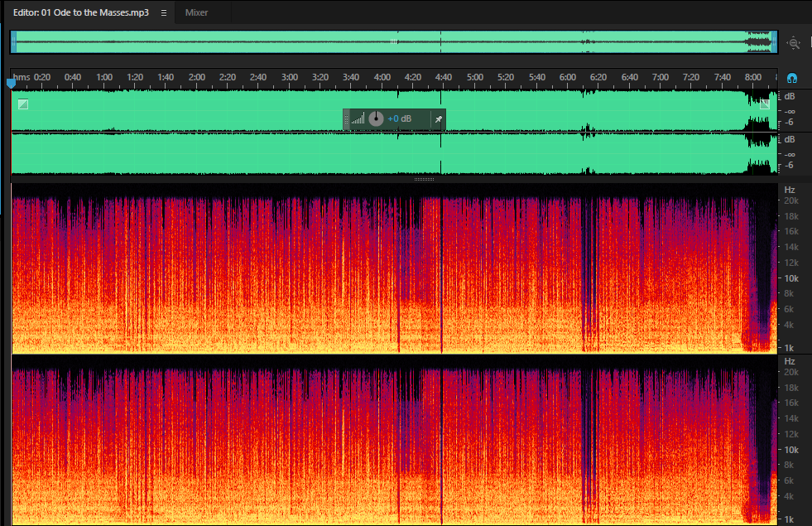Click the fade in handle on the waveform
Image resolution: width=812 pixels, height=526 pixels.
tap(23, 104)
